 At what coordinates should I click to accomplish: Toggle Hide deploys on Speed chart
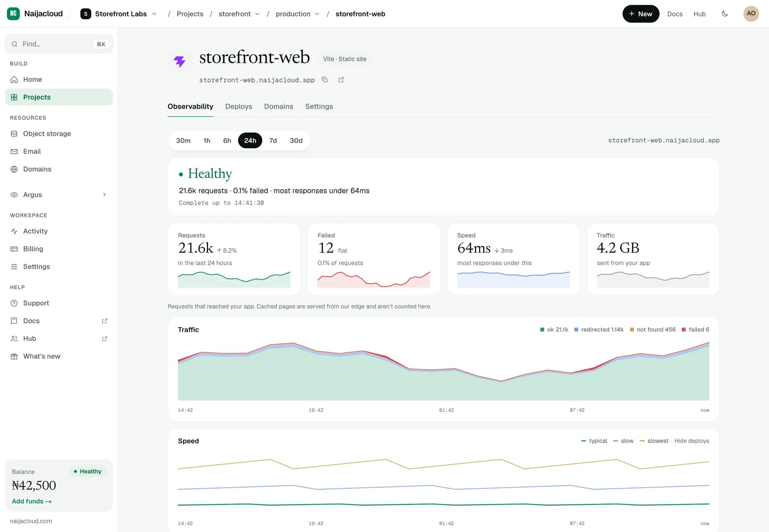[692, 441]
